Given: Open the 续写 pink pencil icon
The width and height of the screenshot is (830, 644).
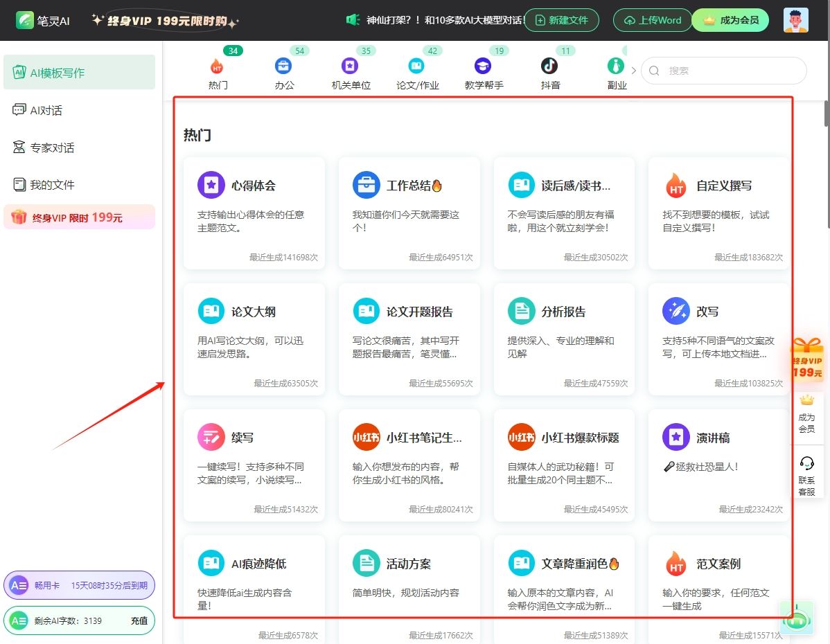Looking at the screenshot, I should [x=211, y=436].
